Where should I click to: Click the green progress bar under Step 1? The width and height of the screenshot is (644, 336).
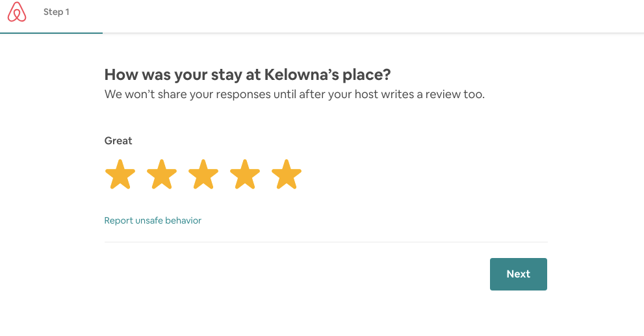point(51,32)
